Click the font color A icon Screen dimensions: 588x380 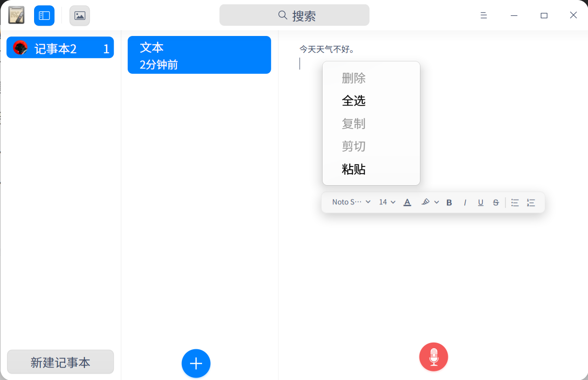coord(407,202)
